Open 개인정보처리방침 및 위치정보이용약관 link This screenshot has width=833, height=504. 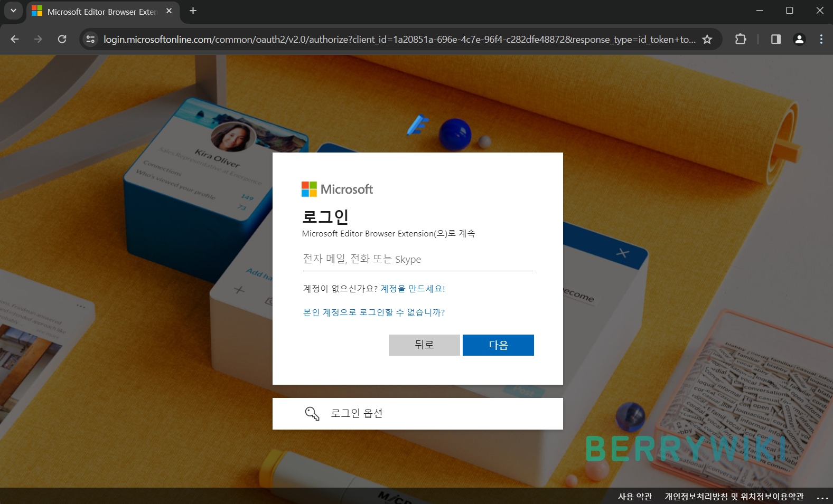pos(734,497)
